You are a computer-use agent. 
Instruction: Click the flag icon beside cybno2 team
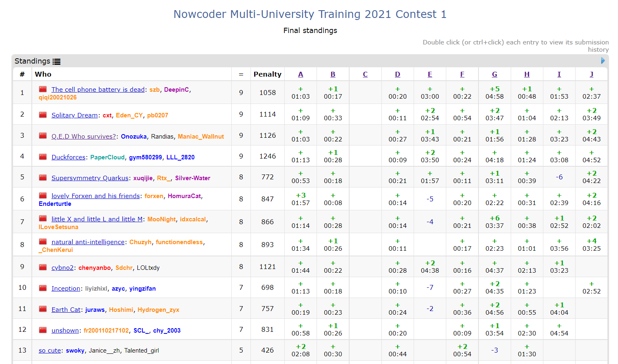43,267
